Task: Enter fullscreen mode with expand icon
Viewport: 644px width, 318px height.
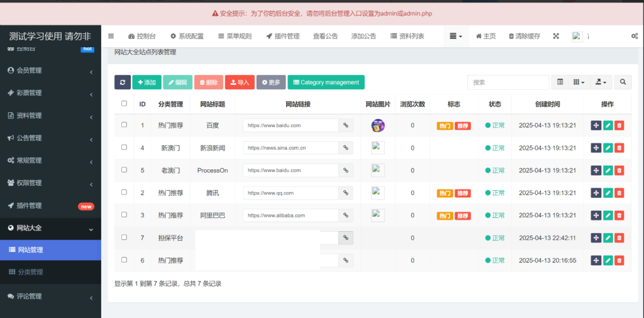Action: (x=556, y=36)
